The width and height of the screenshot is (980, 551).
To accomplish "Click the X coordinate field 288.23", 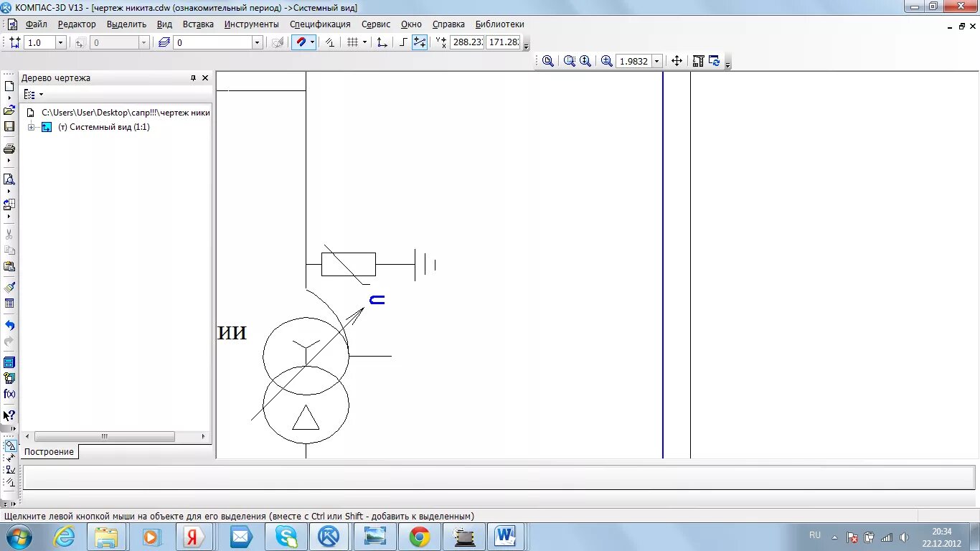I will 467,42.
